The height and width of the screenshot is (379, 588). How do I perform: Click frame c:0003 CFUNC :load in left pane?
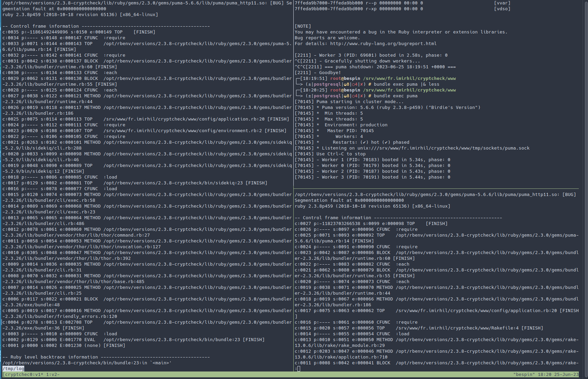pos(59,333)
